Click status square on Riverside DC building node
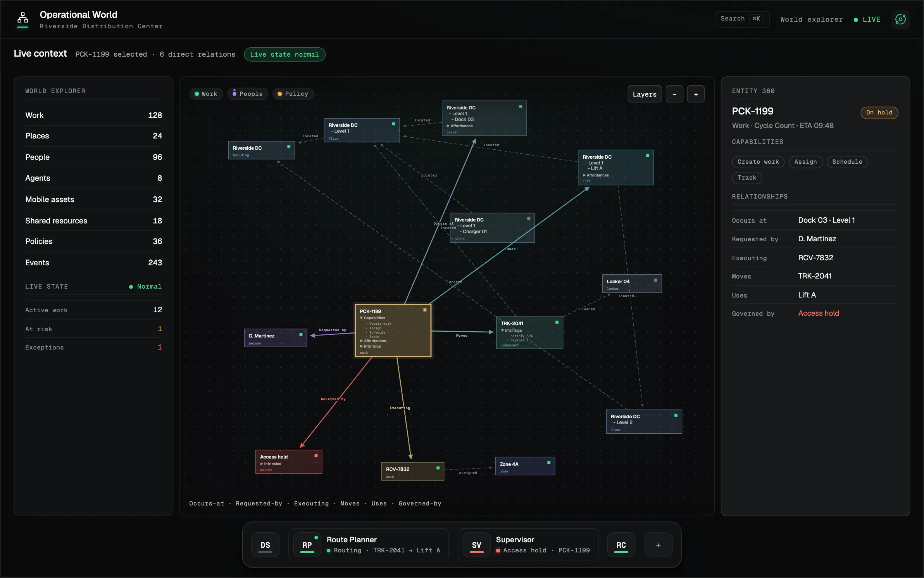 [289, 147]
